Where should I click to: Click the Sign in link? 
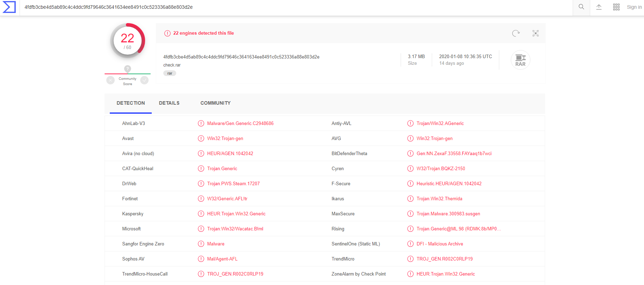point(634,7)
